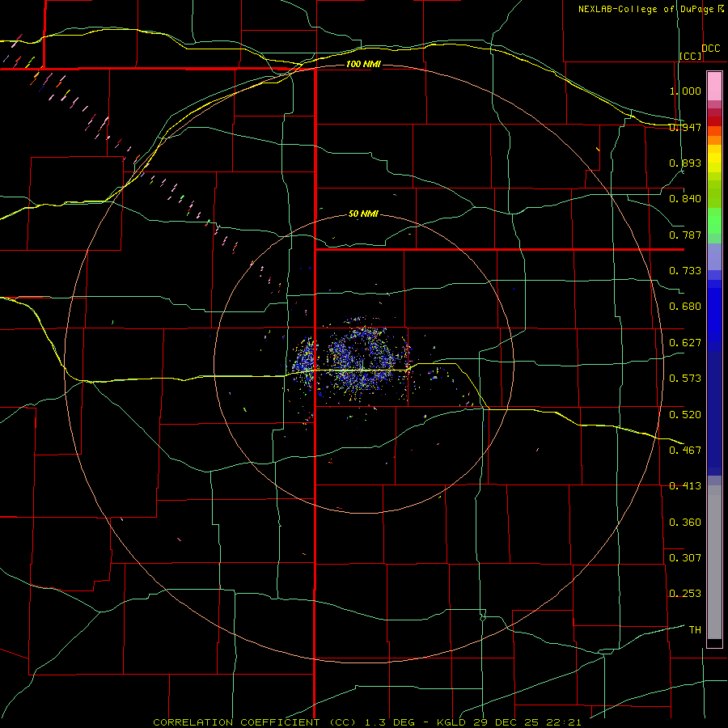
Task: Pick the gray bottom segment of color bar
Action: pos(714,562)
